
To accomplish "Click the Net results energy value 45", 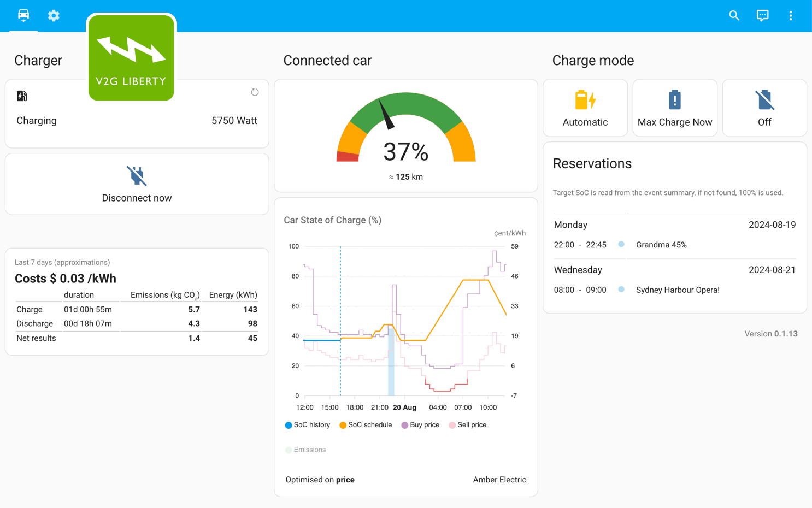I will (x=252, y=338).
